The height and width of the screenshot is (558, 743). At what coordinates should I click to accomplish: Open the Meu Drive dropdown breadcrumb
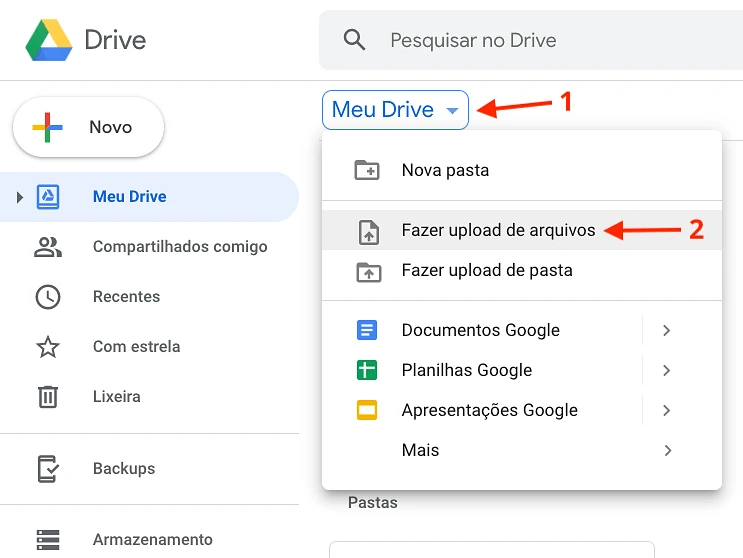(395, 110)
